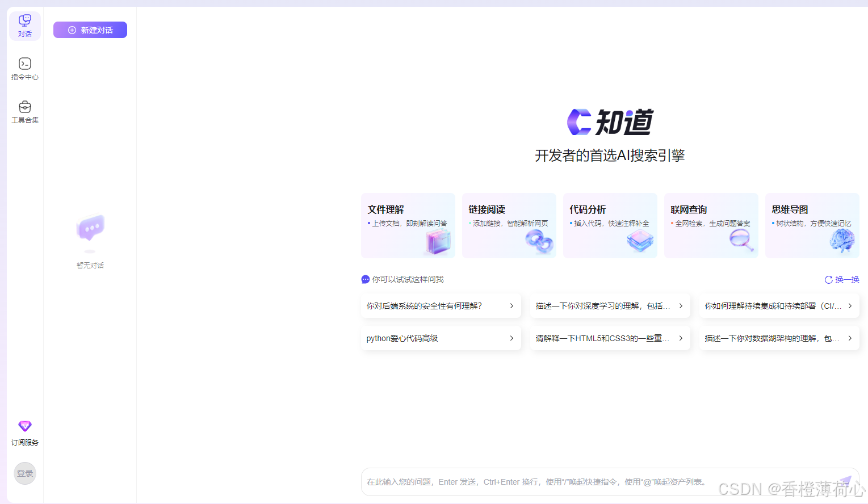
Task: Click 上传文档,即刻解读问答 description text
Action: [x=410, y=224]
